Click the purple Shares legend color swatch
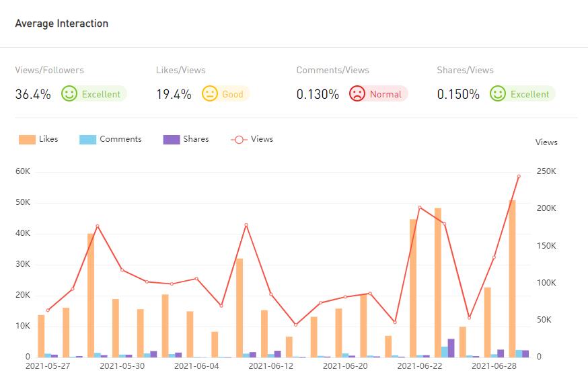This screenshot has height=385, width=588. [171, 140]
